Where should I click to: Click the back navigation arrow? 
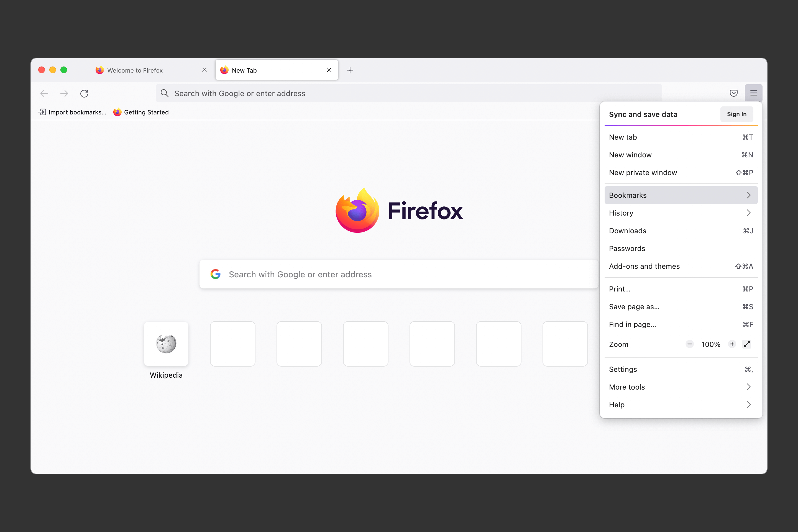click(x=44, y=93)
